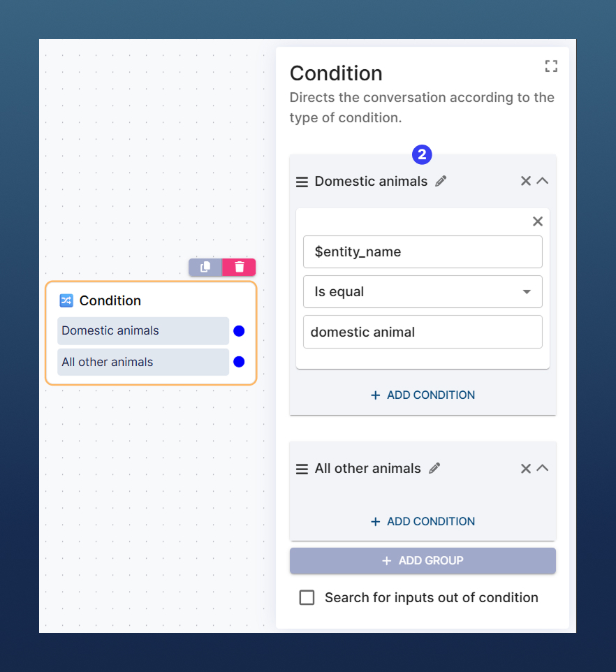
Task: Add condition to Domestic animals group
Action: pos(423,395)
